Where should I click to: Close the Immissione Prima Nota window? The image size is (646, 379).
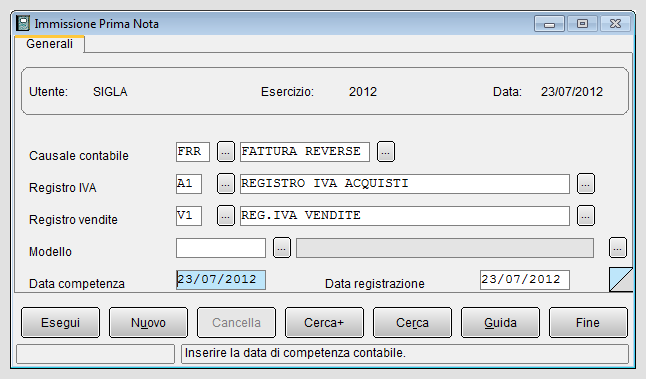pyautogui.click(x=615, y=24)
